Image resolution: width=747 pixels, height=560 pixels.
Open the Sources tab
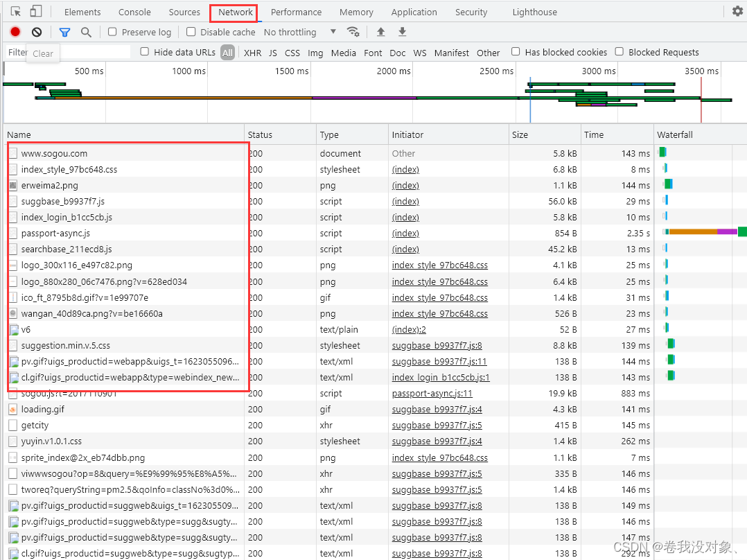(x=184, y=12)
